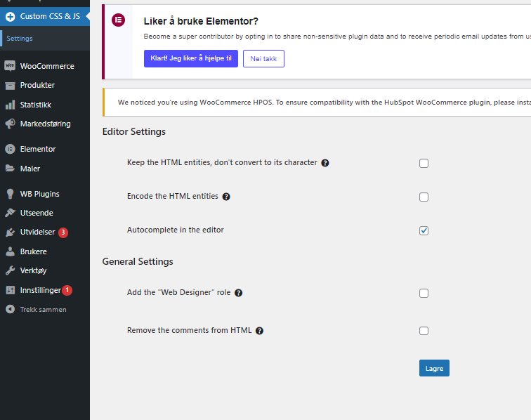Uncheck Autocomplete in the editor
This screenshot has width=531, height=420.
(x=424, y=231)
